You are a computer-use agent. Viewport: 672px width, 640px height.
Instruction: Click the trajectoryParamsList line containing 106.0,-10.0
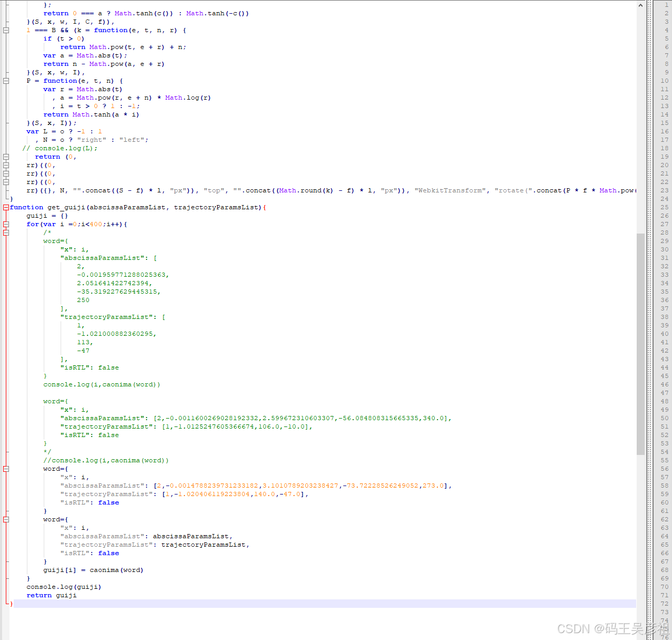point(186,426)
